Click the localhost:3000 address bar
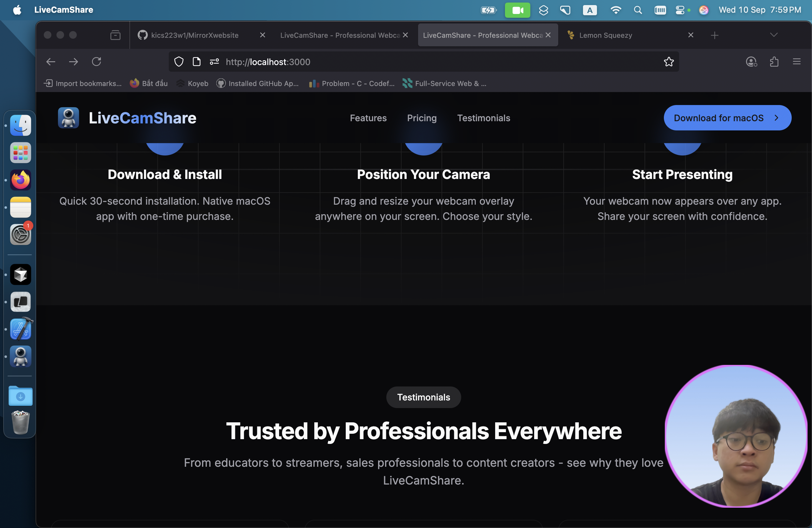The height and width of the screenshot is (528, 812). [423, 62]
